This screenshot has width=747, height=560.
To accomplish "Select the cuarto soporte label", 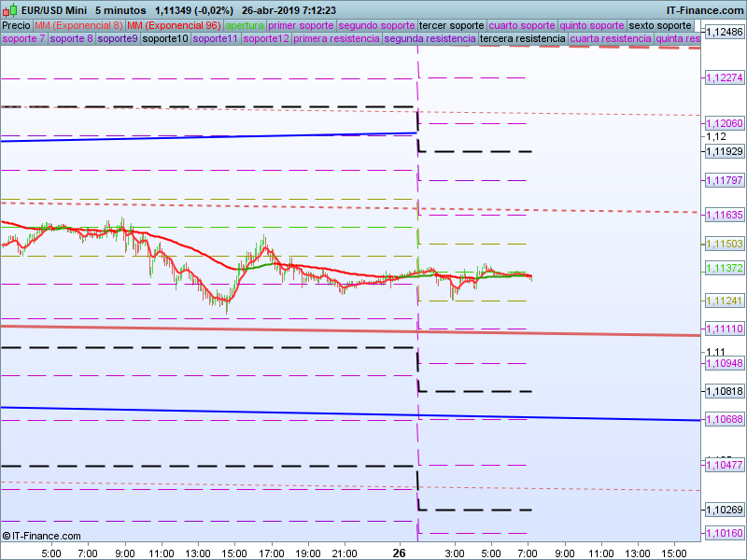I will (x=522, y=25).
